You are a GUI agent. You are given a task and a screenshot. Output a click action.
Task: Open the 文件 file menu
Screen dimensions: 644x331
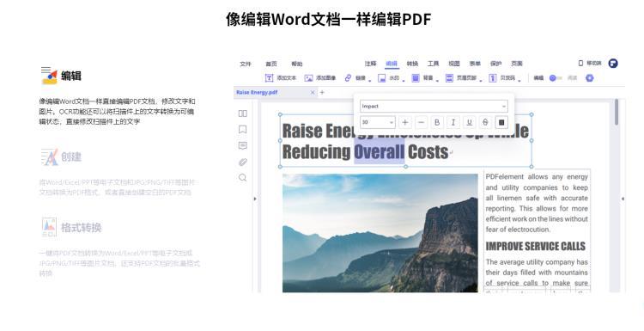pos(246,64)
